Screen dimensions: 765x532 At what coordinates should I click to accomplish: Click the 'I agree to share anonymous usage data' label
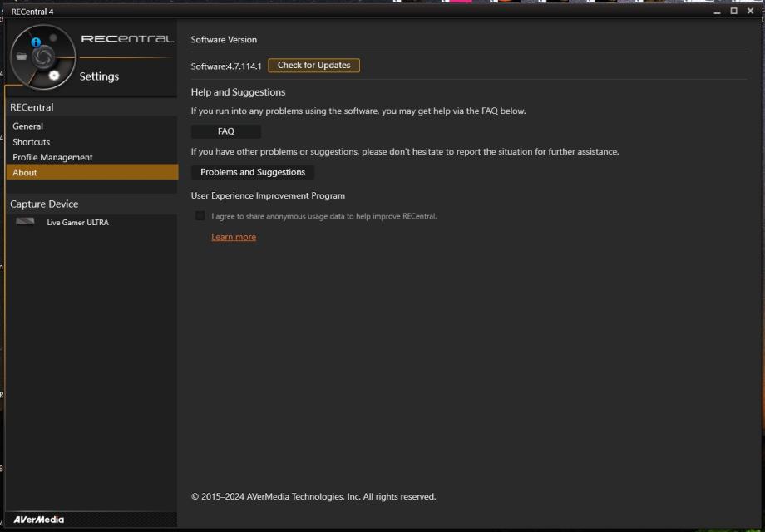click(324, 216)
